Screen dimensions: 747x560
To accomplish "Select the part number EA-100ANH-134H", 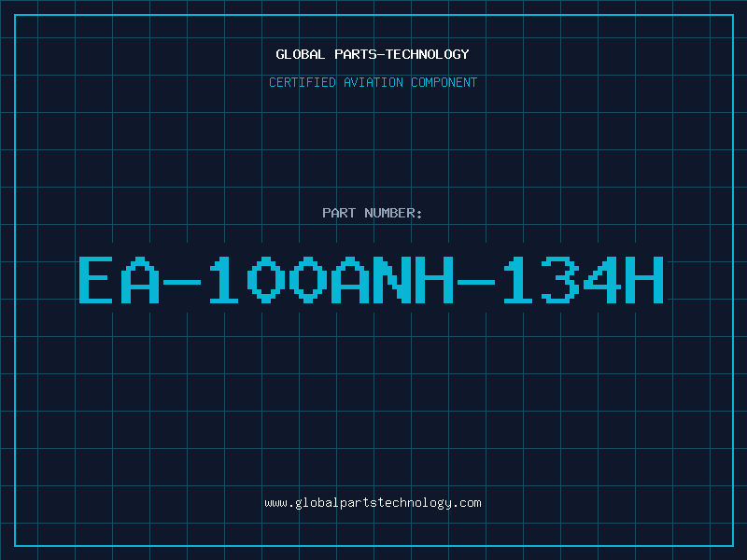I will click(372, 279).
